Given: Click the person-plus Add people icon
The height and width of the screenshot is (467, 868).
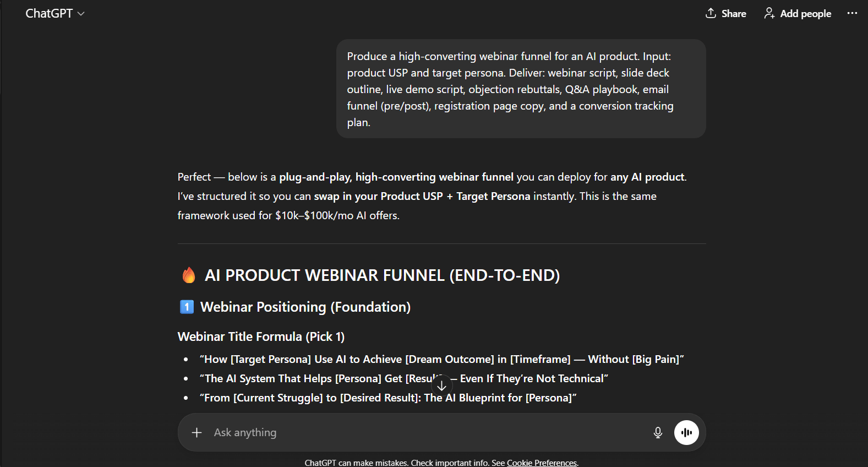Looking at the screenshot, I should coord(769,13).
